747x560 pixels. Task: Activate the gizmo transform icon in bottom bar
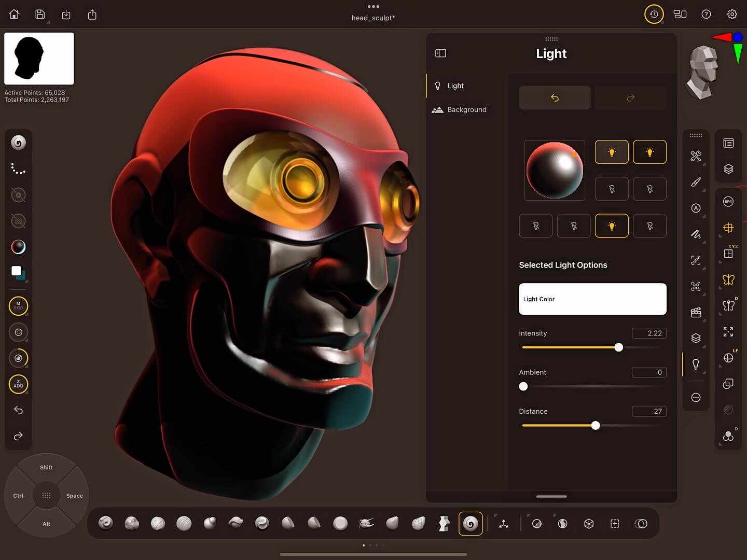click(503, 524)
